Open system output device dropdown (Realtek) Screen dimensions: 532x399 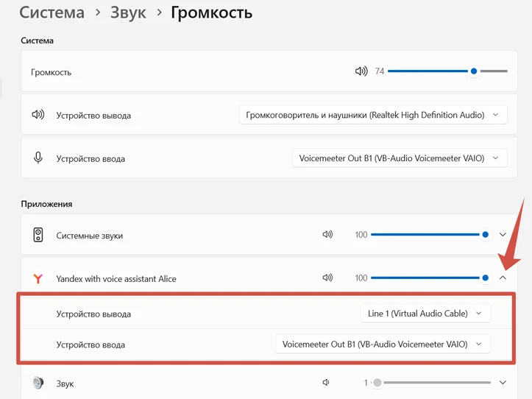click(x=373, y=115)
